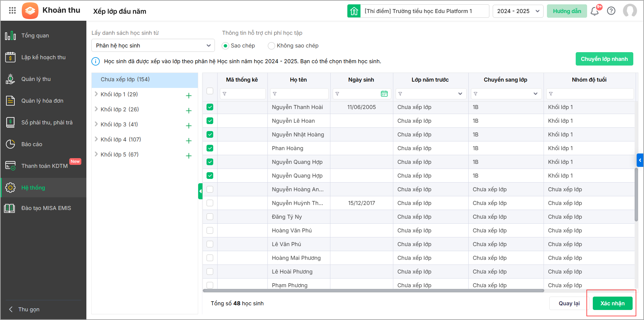
Task: Uncheck the Nguyễn Thanh Hoài row checkbox
Action: [210, 107]
